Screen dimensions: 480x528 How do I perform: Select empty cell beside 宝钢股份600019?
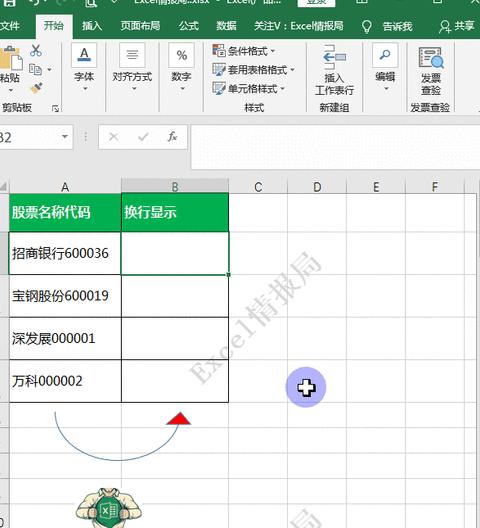pos(175,296)
